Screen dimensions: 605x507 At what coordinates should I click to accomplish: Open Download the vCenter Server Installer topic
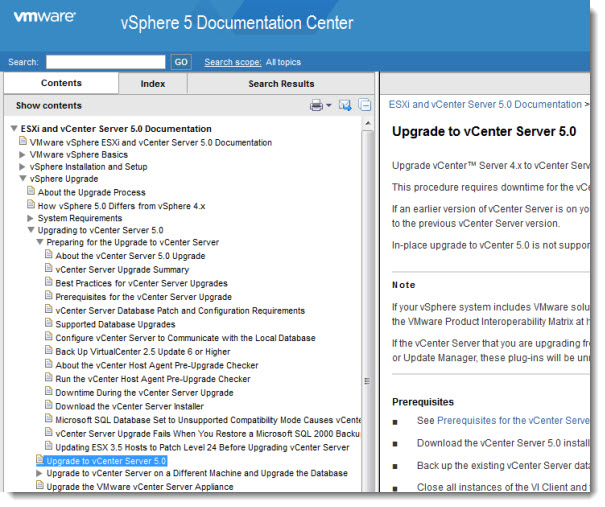pyautogui.click(x=130, y=408)
